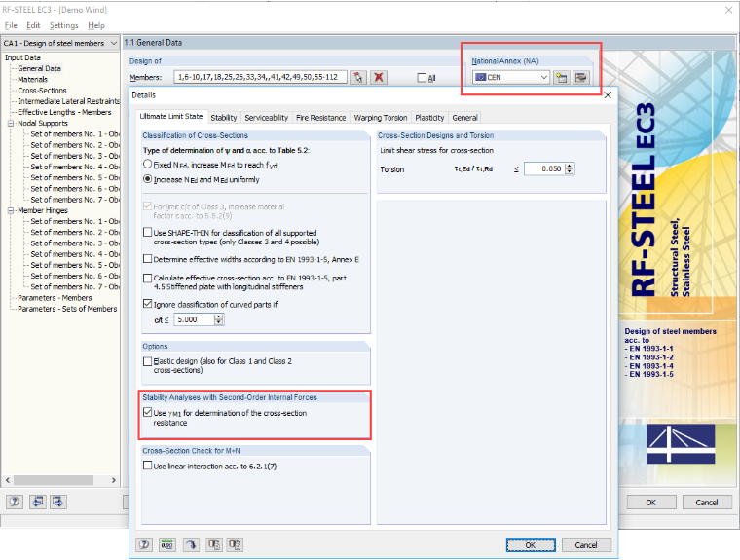The height and width of the screenshot is (560, 740).
Task: Close the Details dialog with X
Action: coord(608,94)
